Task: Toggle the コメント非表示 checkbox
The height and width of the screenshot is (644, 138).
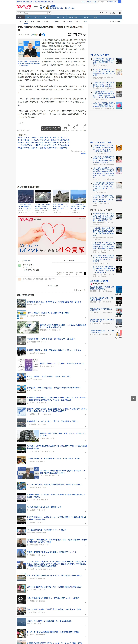Action: click(x=75, y=290)
